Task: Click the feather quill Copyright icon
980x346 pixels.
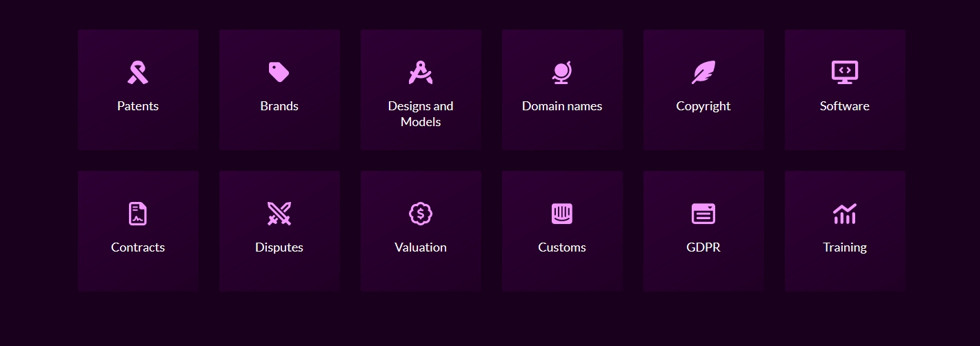Action: pos(703,72)
